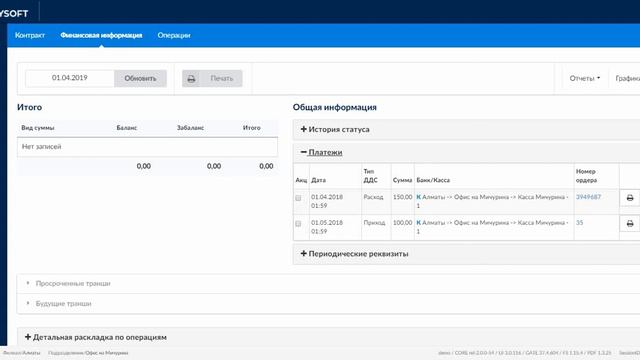This screenshot has width=640, height=360.
Task: Print the 150,00 Расход payment row
Action: click(630, 198)
